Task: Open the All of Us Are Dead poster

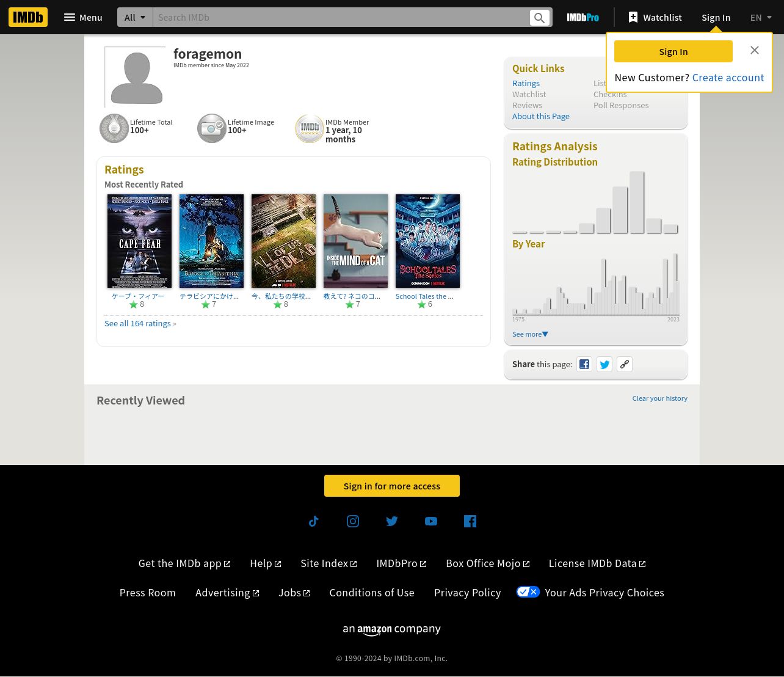Action: point(283,241)
